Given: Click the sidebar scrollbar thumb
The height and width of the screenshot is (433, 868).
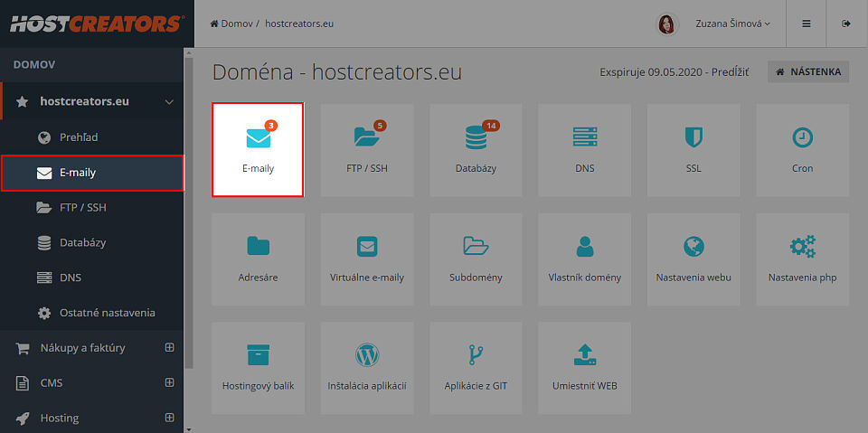Looking at the screenshot, I should [x=189, y=212].
